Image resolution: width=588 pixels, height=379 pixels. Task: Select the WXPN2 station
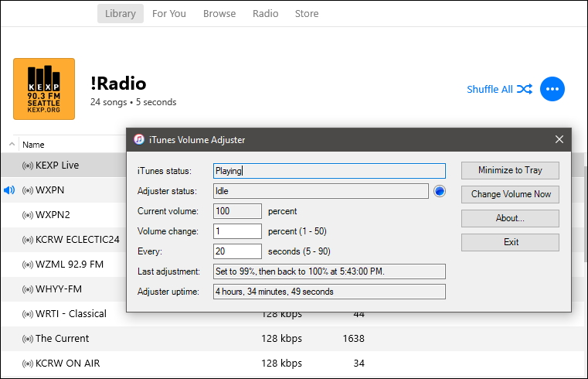point(64,215)
